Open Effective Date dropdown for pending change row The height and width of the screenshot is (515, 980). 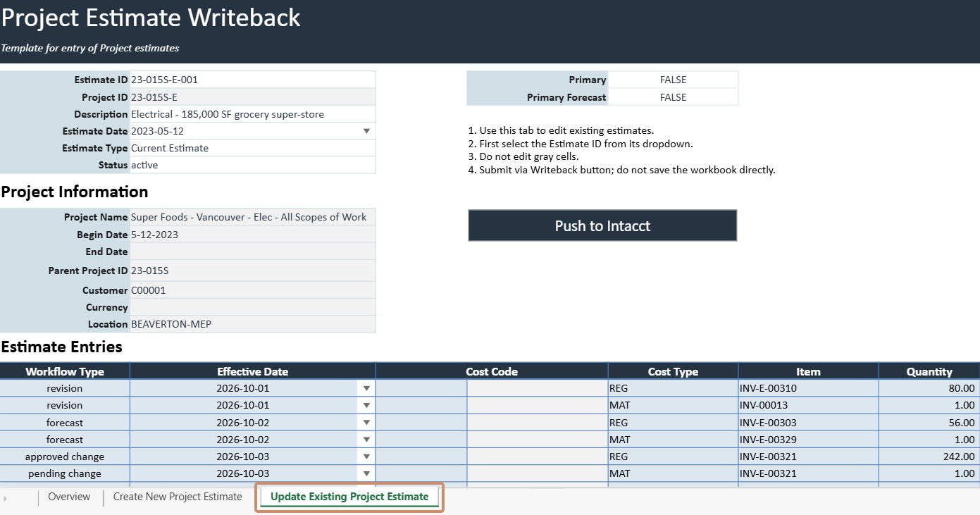(366, 473)
